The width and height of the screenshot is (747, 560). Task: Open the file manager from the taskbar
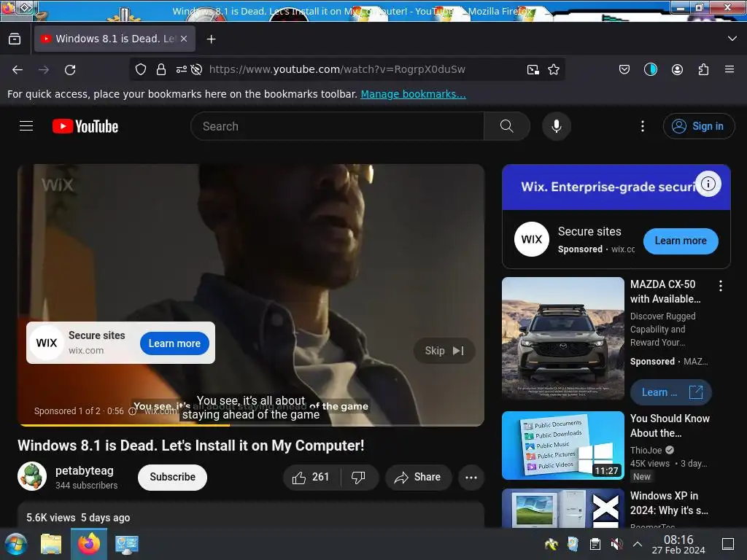pos(51,544)
